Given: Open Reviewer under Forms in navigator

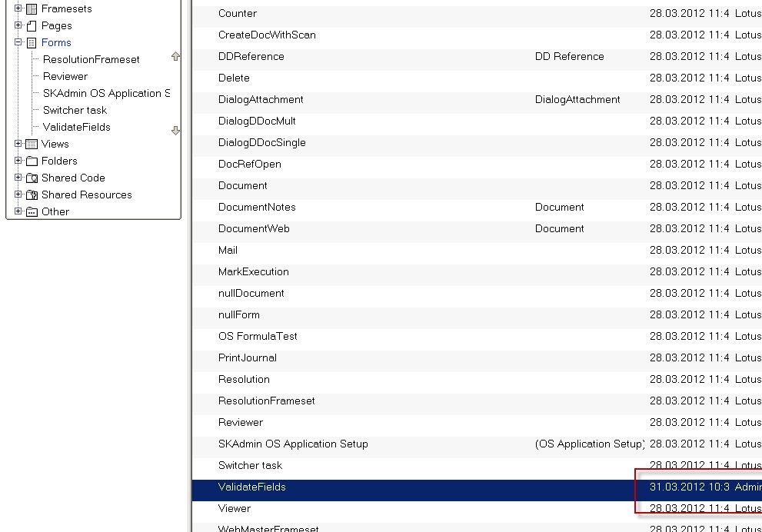Looking at the screenshot, I should click(75, 76).
